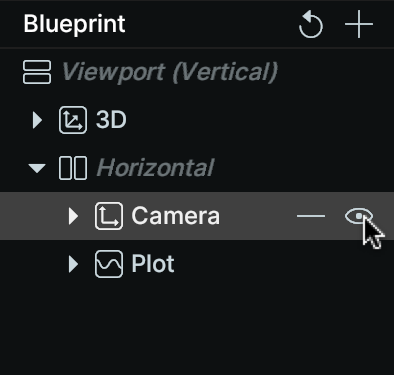Click the vertical container icon beside Viewport
Image resolution: width=394 pixels, height=375 pixels.
tap(37, 72)
